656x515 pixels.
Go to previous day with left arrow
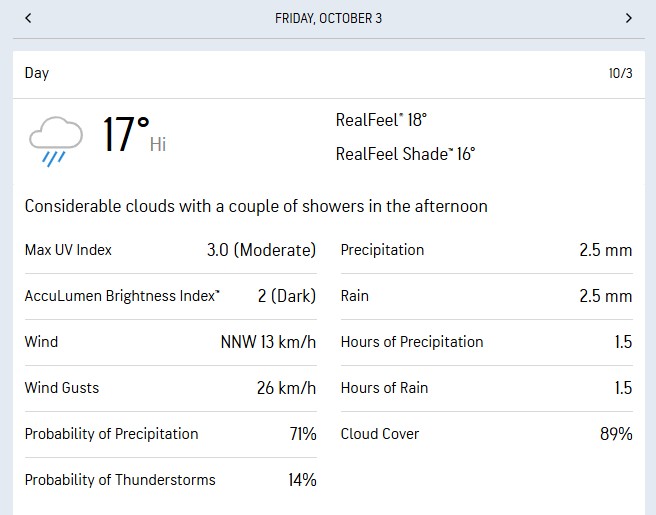click(28, 18)
